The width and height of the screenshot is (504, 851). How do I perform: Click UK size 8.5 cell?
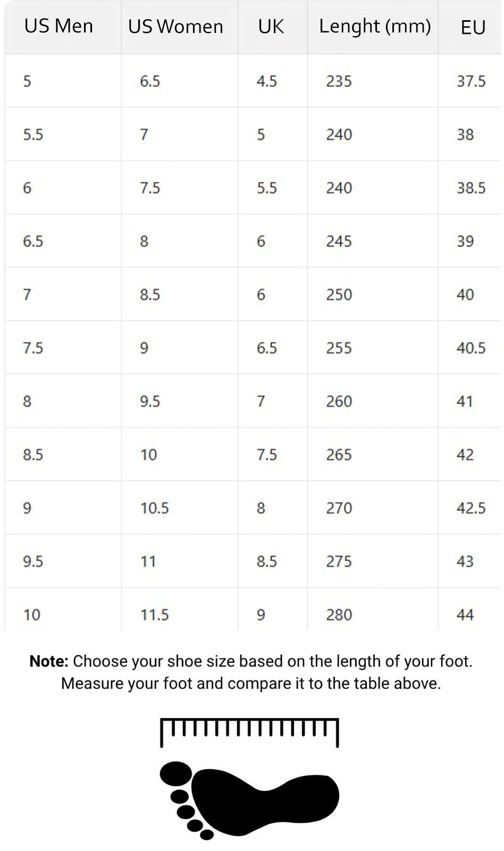point(267,561)
